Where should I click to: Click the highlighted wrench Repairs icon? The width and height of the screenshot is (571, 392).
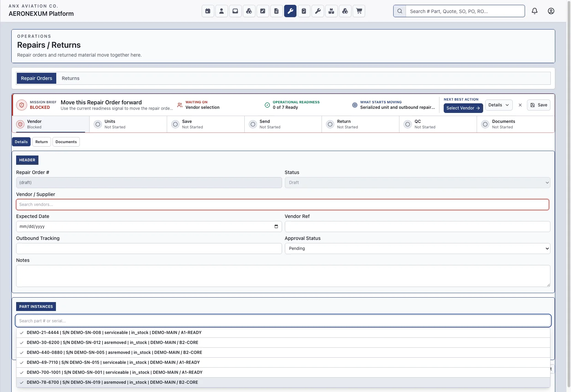pyautogui.click(x=290, y=11)
